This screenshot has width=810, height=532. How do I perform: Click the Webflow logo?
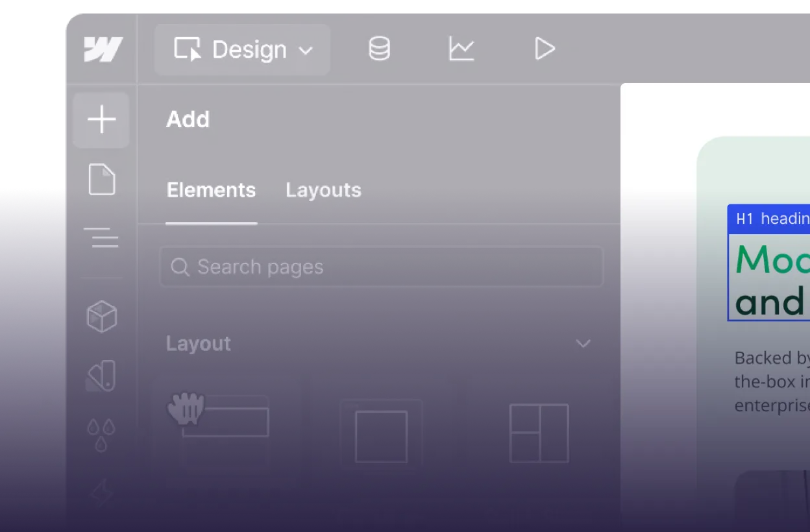point(102,49)
